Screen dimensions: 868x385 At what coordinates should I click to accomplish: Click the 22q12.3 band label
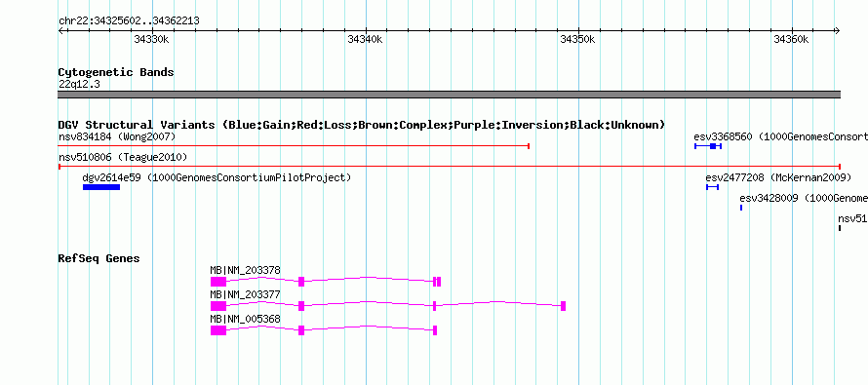[x=79, y=85]
